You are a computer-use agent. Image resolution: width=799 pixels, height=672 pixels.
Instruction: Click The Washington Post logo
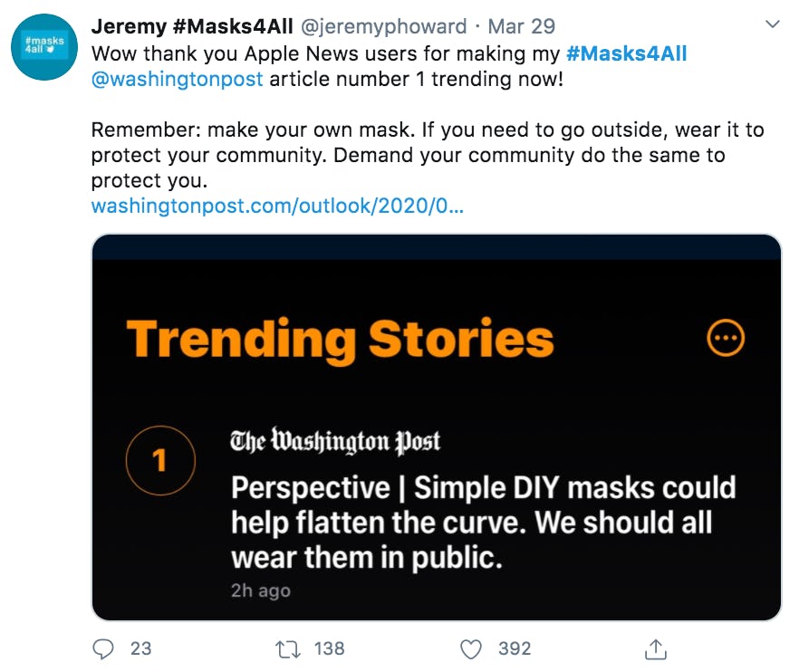click(x=335, y=442)
